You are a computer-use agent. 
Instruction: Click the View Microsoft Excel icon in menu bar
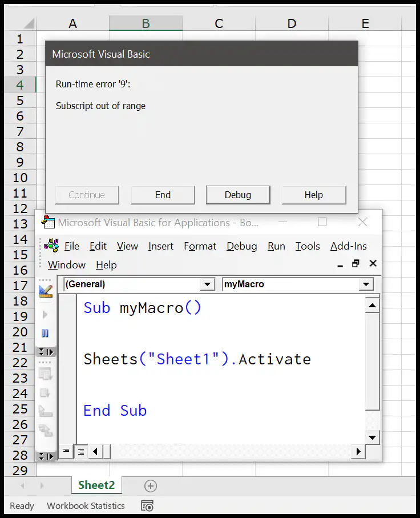pos(51,246)
